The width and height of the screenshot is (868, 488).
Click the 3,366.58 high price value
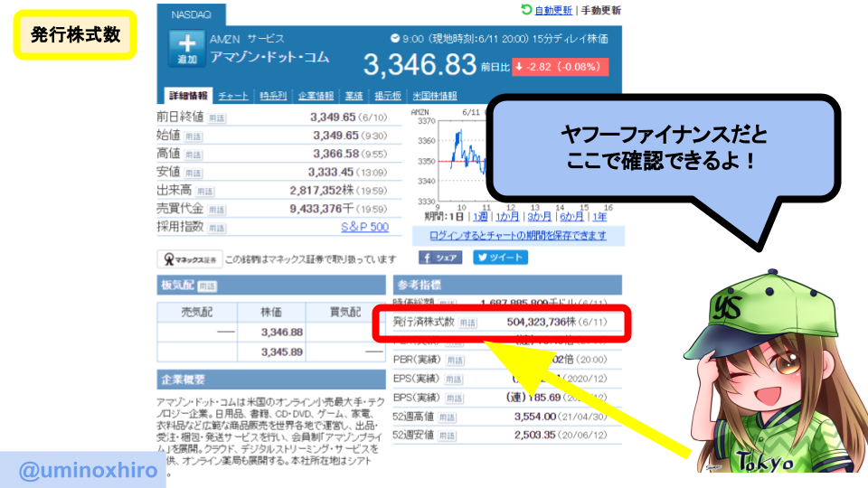pos(336,154)
